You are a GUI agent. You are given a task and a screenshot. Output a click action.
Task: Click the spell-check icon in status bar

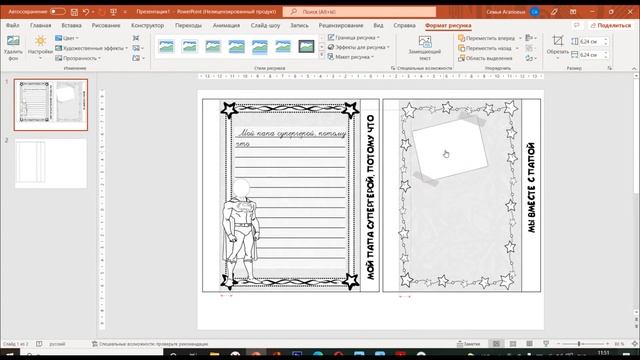click(x=39, y=344)
